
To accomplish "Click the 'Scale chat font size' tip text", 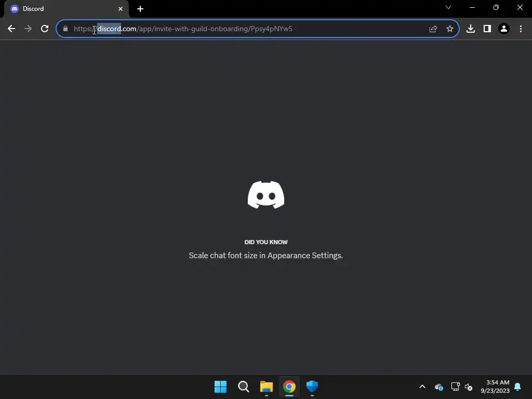I will (265, 256).
